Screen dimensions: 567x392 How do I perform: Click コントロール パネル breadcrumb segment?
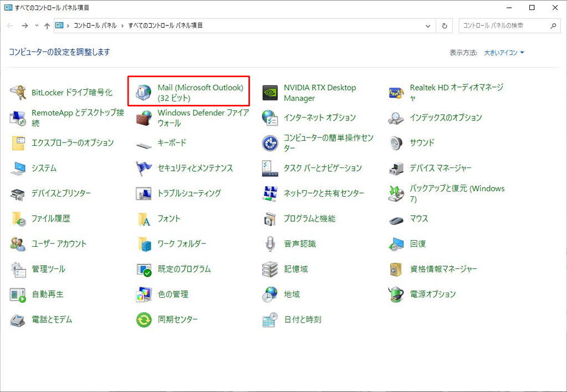point(95,26)
